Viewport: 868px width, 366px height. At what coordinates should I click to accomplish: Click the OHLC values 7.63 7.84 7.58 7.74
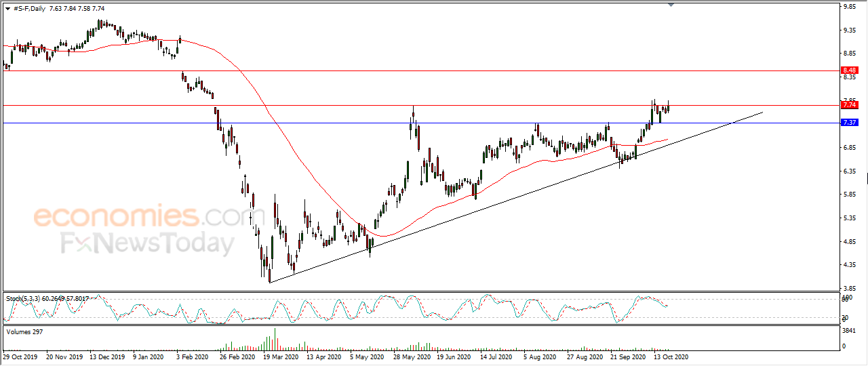click(77, 9)
